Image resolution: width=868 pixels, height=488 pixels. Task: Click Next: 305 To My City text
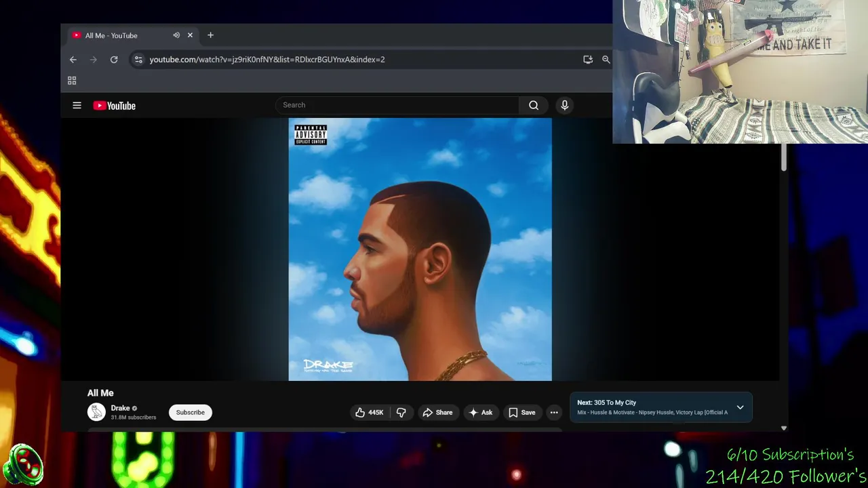coord(606,403)
